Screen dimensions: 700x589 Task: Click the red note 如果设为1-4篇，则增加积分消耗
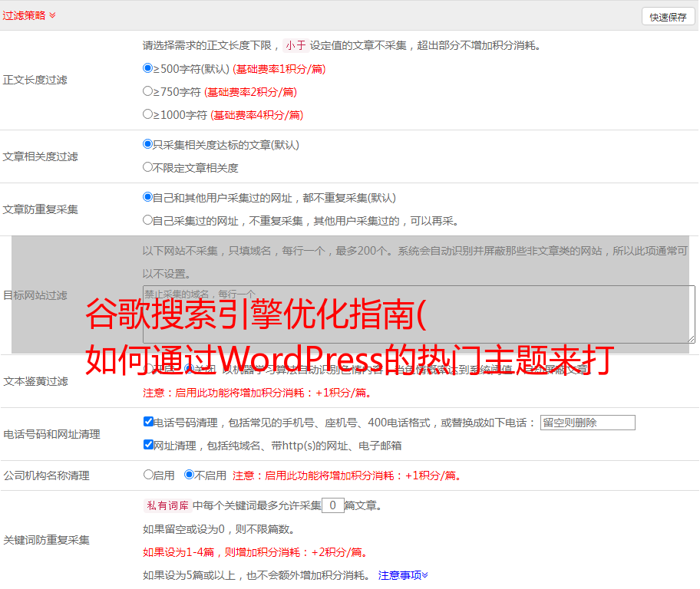[x=256, y=552]
